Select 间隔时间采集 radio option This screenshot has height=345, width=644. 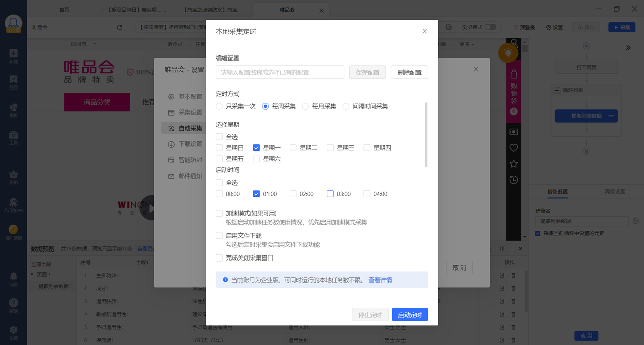point(346,106)
